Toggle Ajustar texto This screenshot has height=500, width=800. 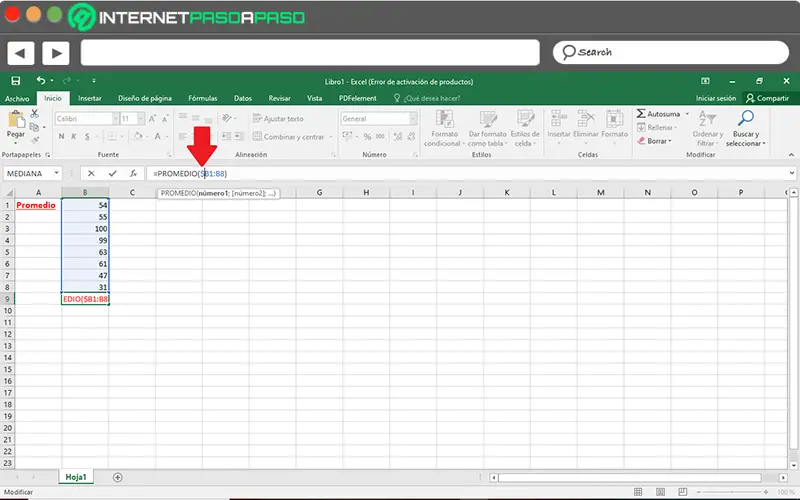pos(278,119)
